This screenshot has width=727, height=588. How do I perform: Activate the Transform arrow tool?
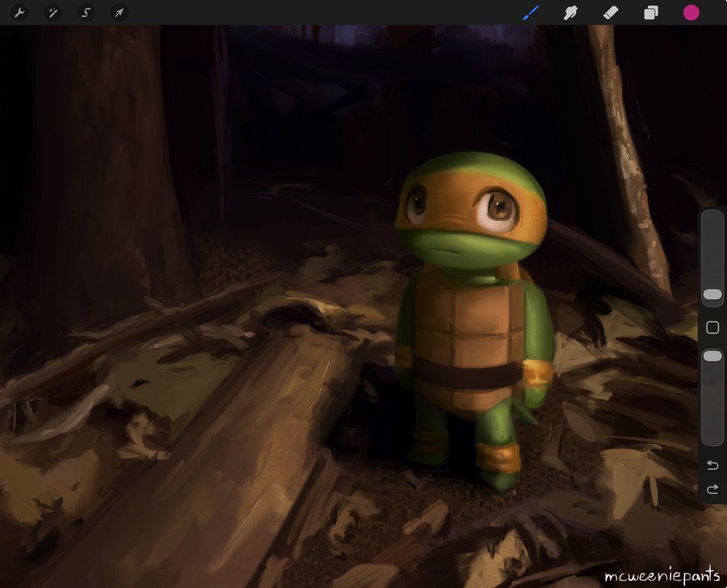click(119, 13)
